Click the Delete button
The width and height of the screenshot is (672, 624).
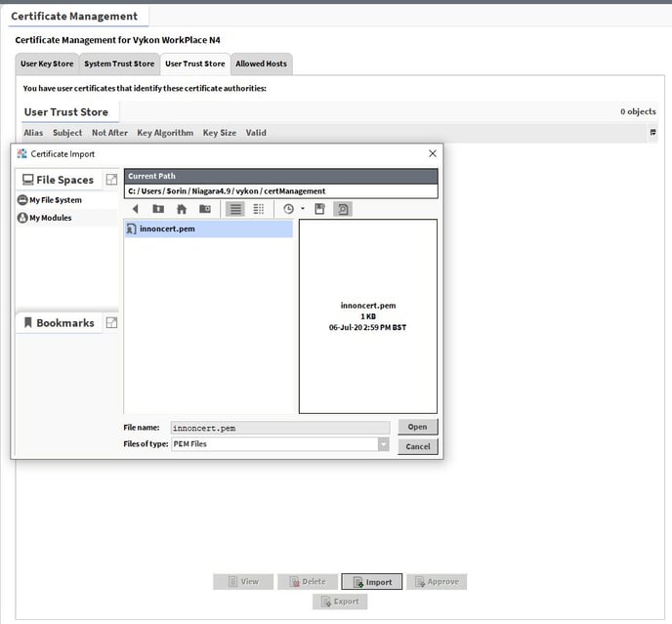click(308, 582)
